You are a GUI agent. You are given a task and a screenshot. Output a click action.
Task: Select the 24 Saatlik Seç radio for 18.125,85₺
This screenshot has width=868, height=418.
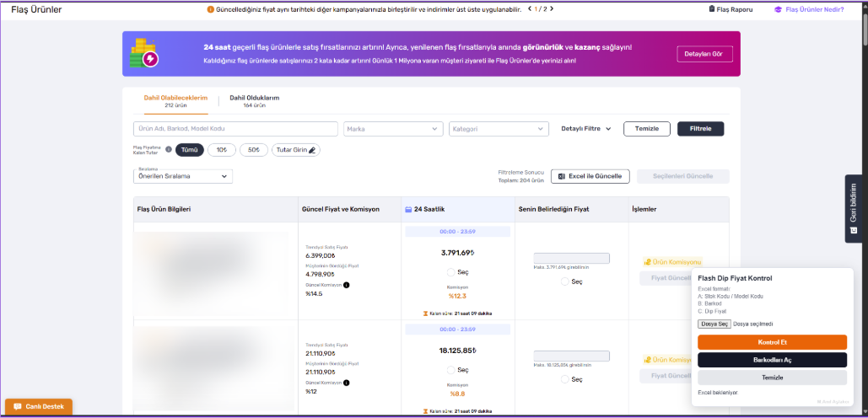click(450, 370)
